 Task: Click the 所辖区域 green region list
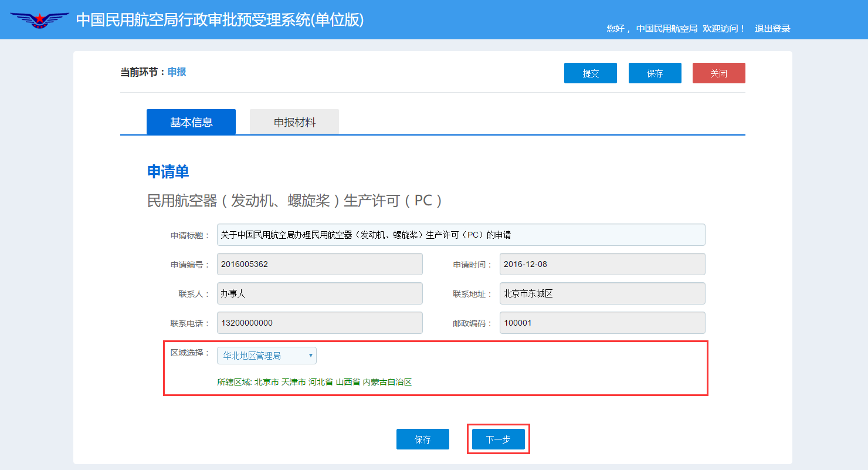click(x=314, y=382)
